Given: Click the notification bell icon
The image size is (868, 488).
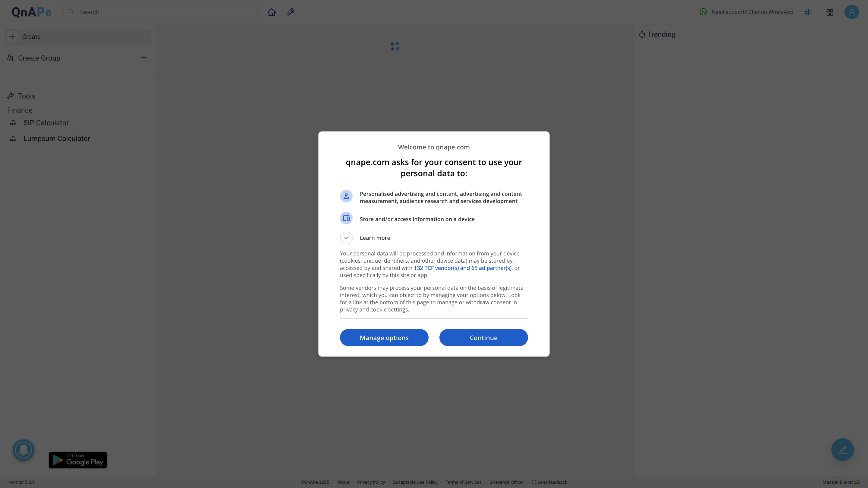Looking at the screenshot, I should 24,450.
